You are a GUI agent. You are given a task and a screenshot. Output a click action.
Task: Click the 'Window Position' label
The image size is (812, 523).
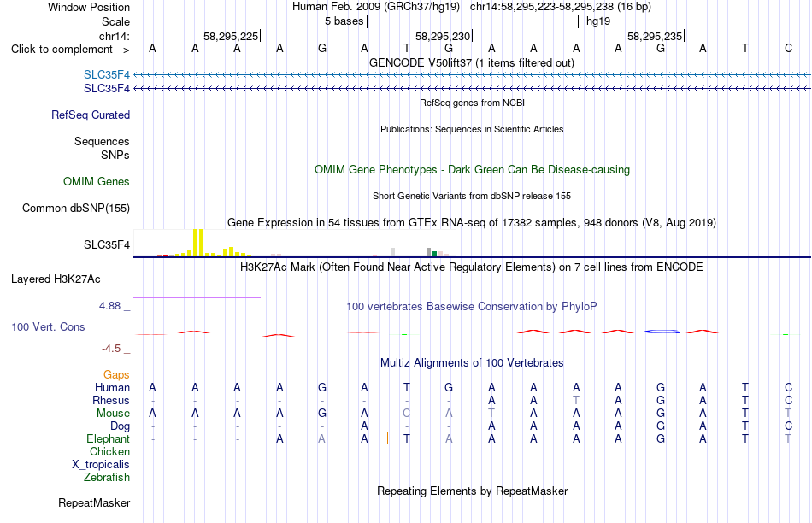[89, 7]
